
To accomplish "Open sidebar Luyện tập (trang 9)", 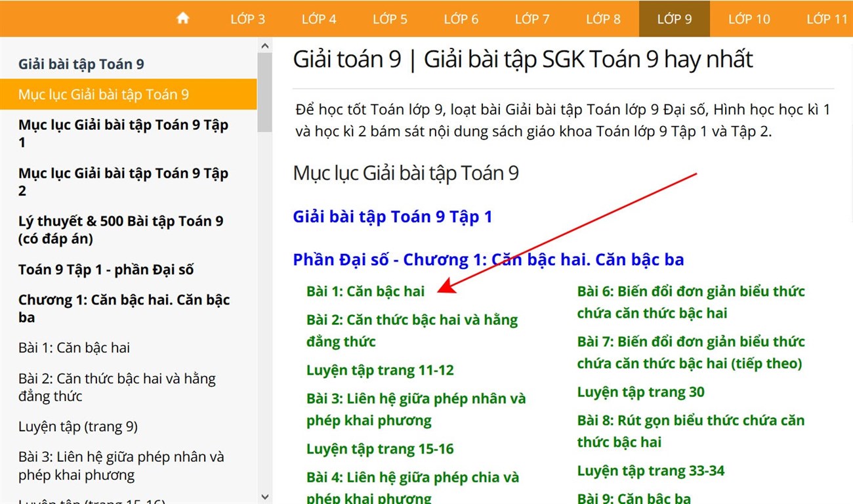I will click(78, 427).
